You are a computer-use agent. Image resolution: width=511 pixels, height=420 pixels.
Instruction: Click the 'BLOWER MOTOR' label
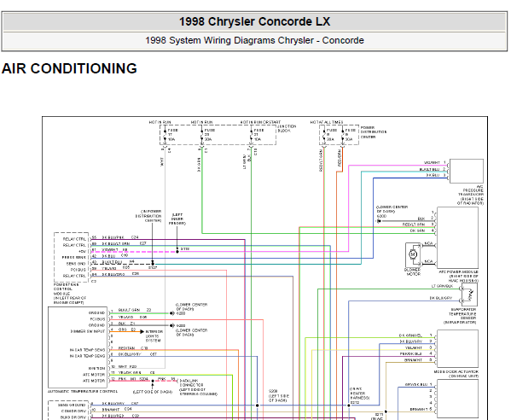tap(412, 272)
